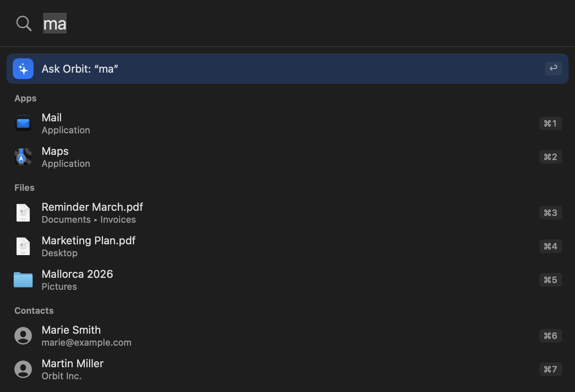
Task: Click the Documents ▸ Invoices path text
Action: click(89, 220)
